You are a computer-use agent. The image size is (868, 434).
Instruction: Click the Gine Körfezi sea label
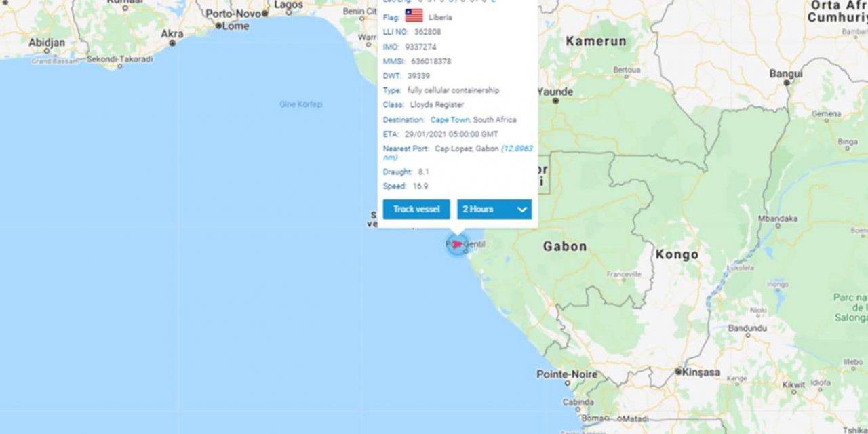point(301,104)
